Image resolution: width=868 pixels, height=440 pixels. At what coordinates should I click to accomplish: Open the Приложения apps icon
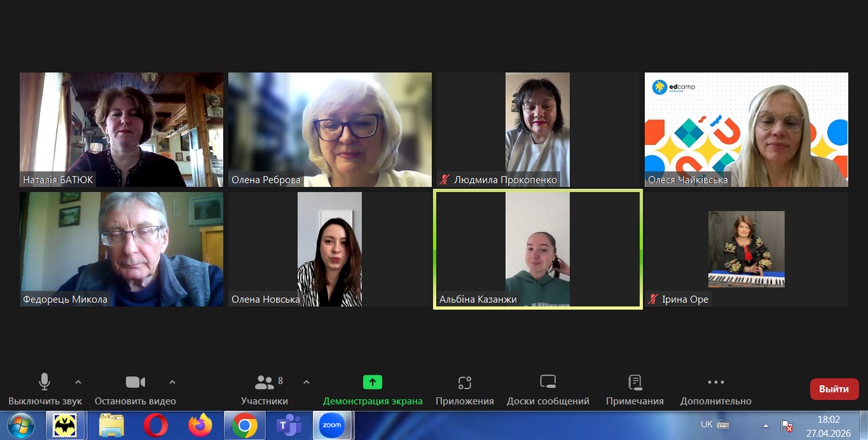point(465,383)
